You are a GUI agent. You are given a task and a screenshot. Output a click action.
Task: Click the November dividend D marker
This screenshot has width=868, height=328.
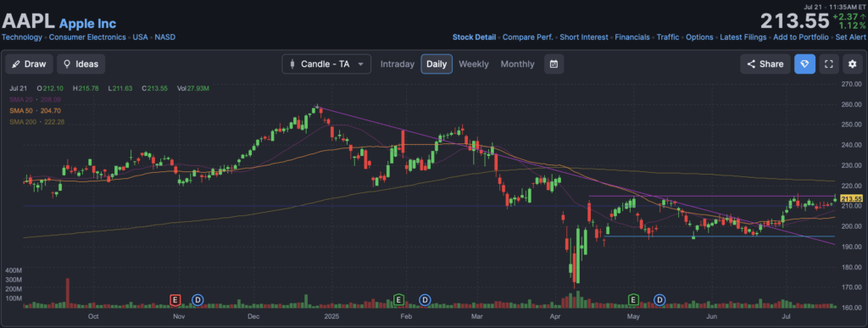197,300
